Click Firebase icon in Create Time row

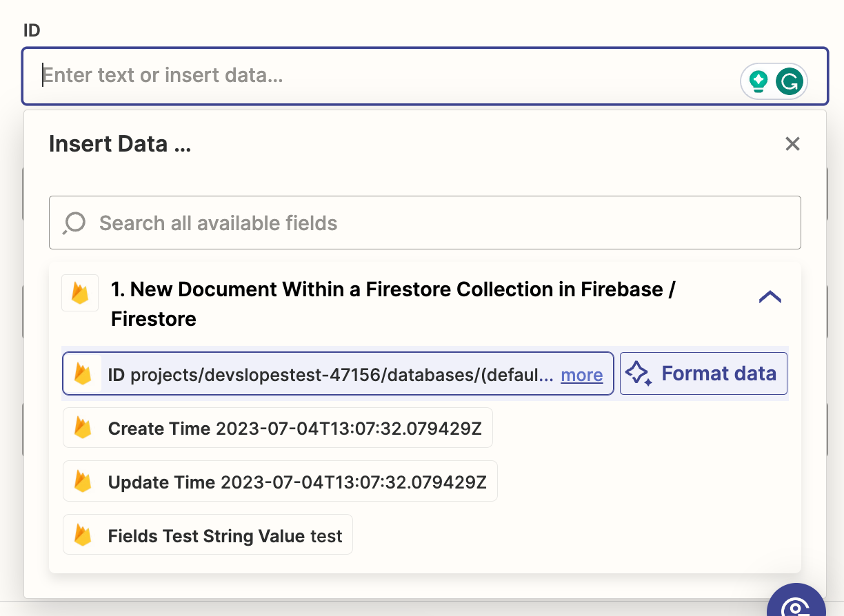[x=83, y=428]
